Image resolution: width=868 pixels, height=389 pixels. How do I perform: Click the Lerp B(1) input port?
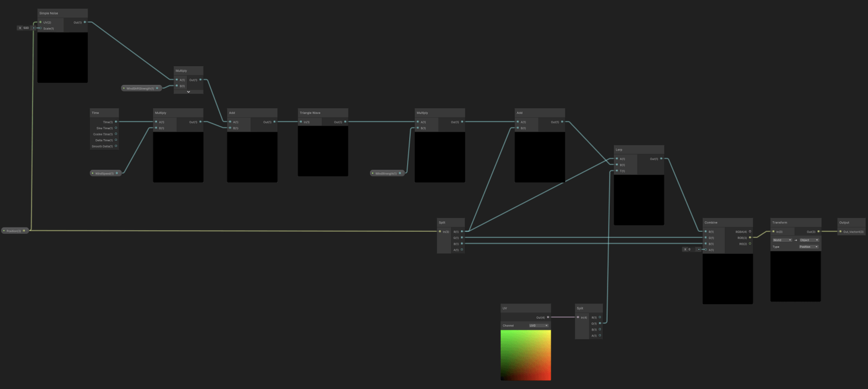coord(617,165)
